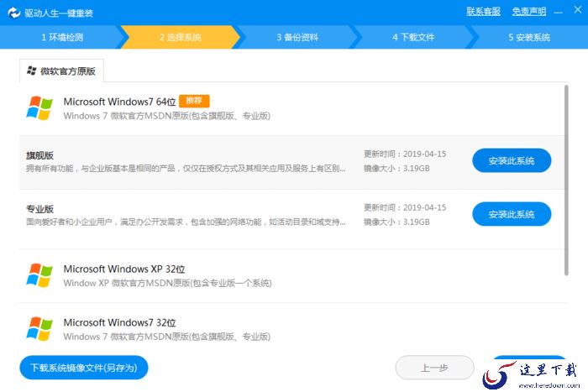The height and width of the screenshot is (392, 588).
Task: Click the system list vertical scrollbar
Action: click(566, 180)
